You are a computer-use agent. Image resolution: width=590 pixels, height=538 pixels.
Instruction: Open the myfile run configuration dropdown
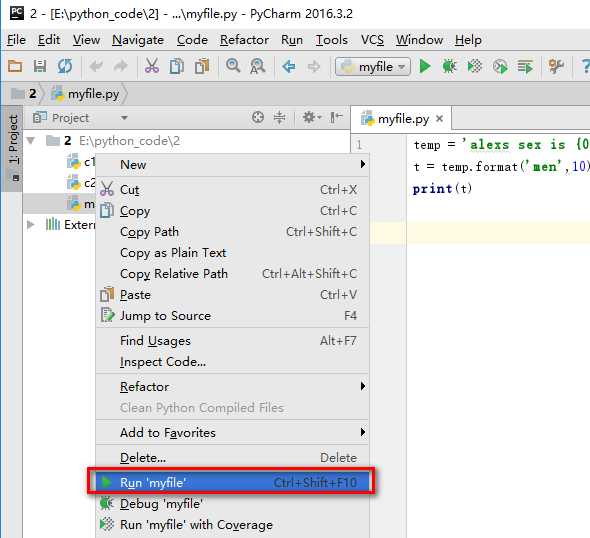point(373,67)
